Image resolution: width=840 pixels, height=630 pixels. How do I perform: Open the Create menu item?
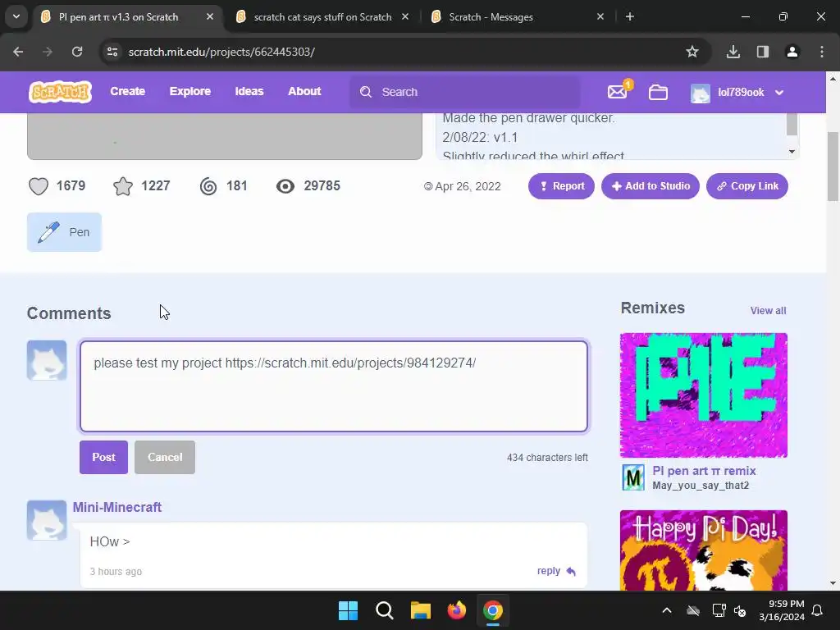pos(127,92)
